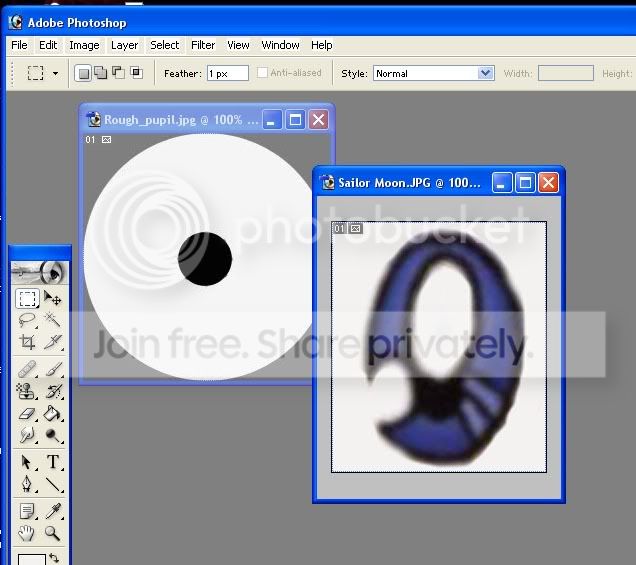
Task: Select the Clone Stamp tool
Action: 27,391
